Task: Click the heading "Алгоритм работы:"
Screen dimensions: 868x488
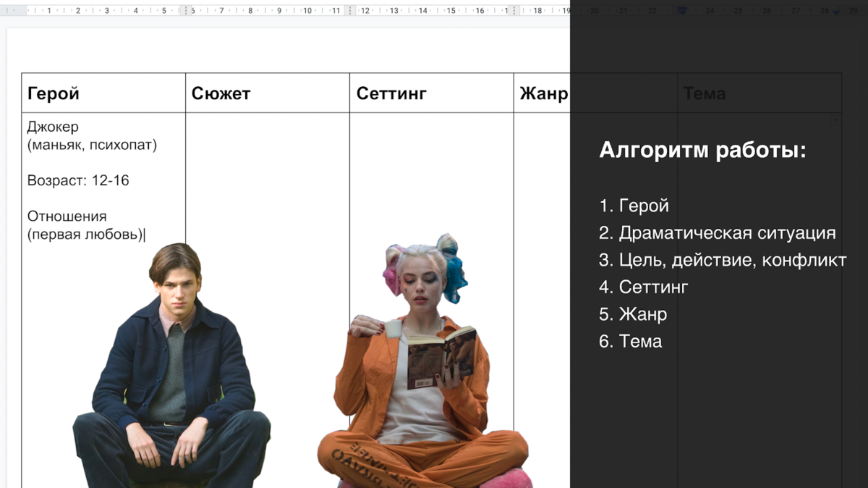Action: coord(702,151)
